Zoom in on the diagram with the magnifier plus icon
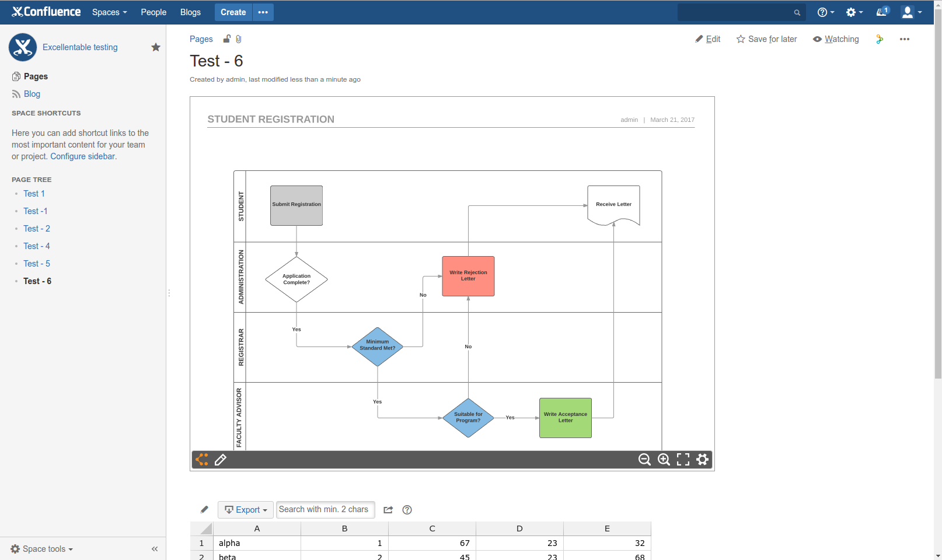This screenshot has height=560, width=942. 664,460
